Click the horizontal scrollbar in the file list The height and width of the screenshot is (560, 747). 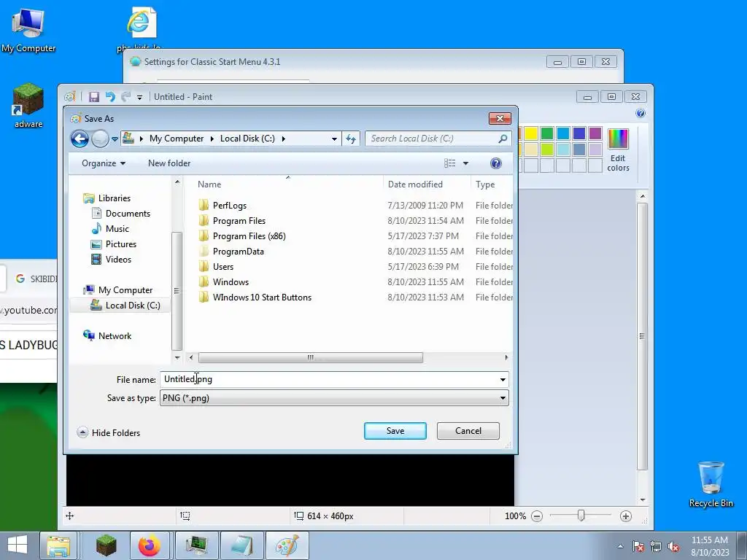[310, 357]
